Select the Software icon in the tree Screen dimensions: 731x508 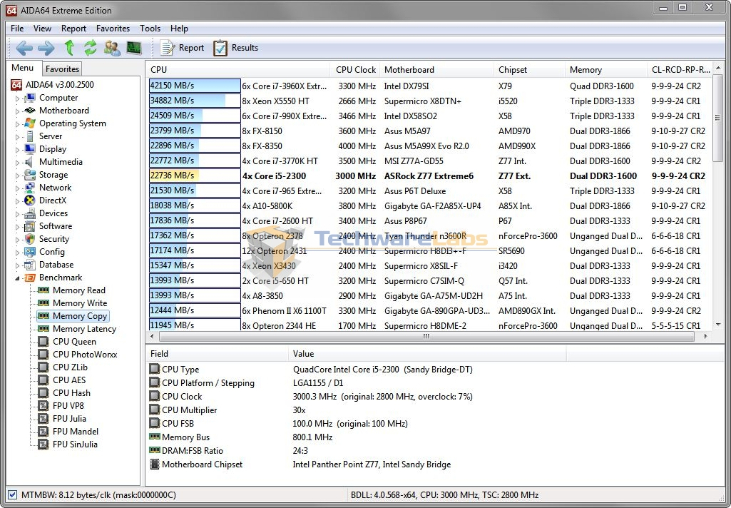tap(30, 226)
